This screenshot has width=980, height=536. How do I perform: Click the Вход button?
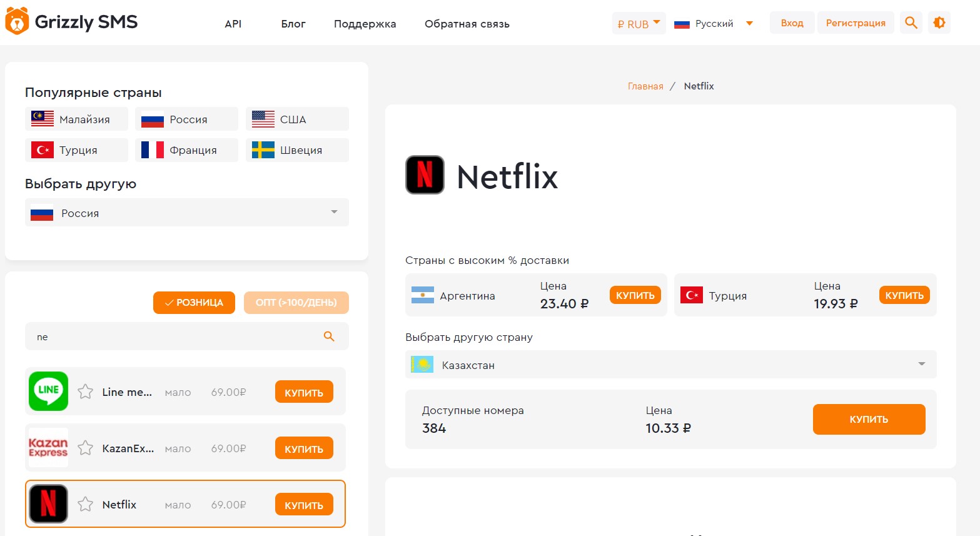pyautogui.click(x=792, y=23)
